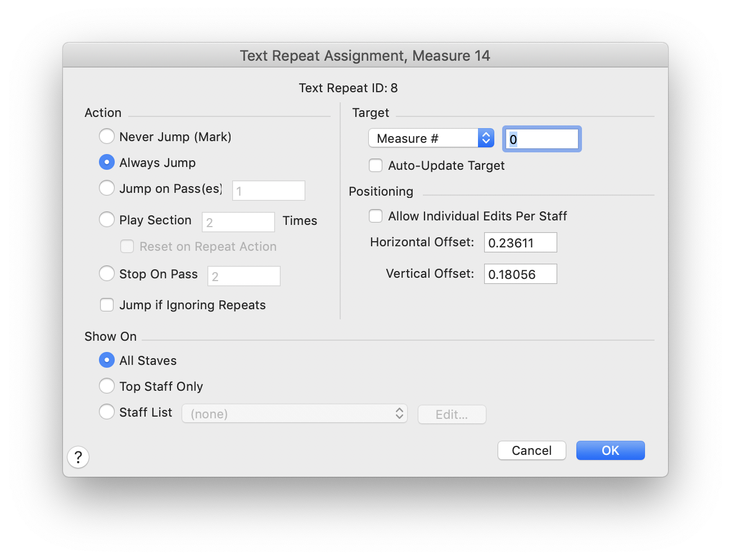Open the Staff List (none) dropdown

[x=294, y=414]
